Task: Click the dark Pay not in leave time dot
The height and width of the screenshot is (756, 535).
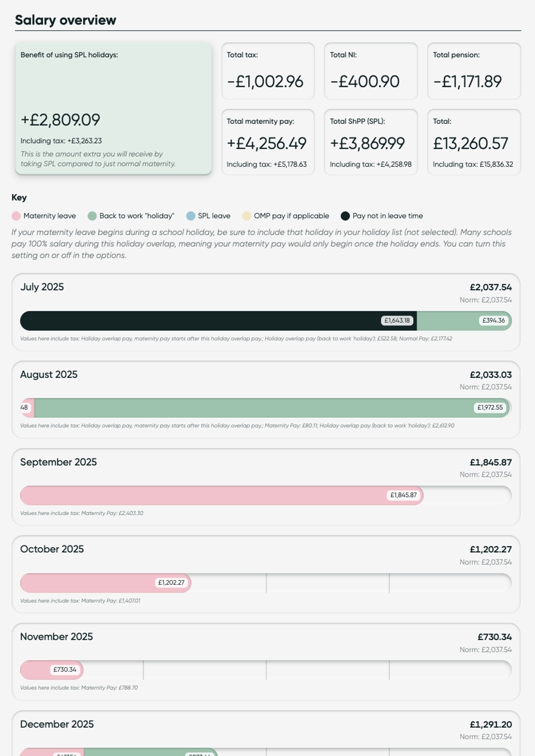Action: pyautogui.click(x=345, y=216)
